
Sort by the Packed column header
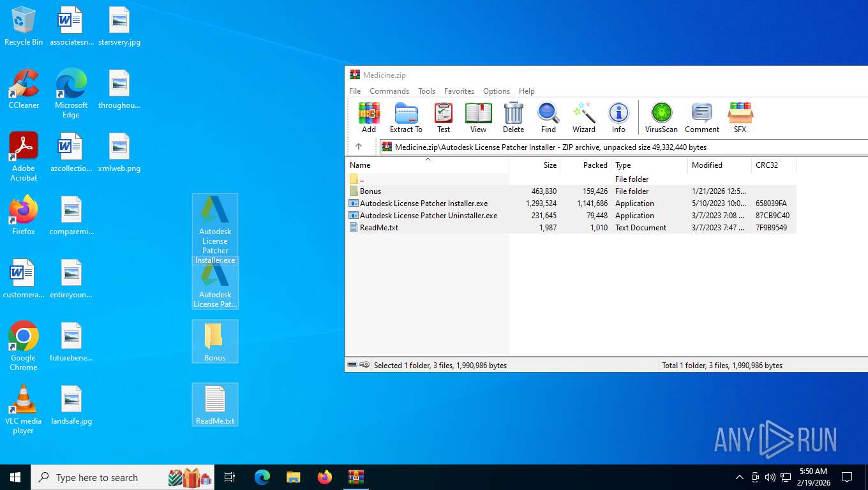586,165
